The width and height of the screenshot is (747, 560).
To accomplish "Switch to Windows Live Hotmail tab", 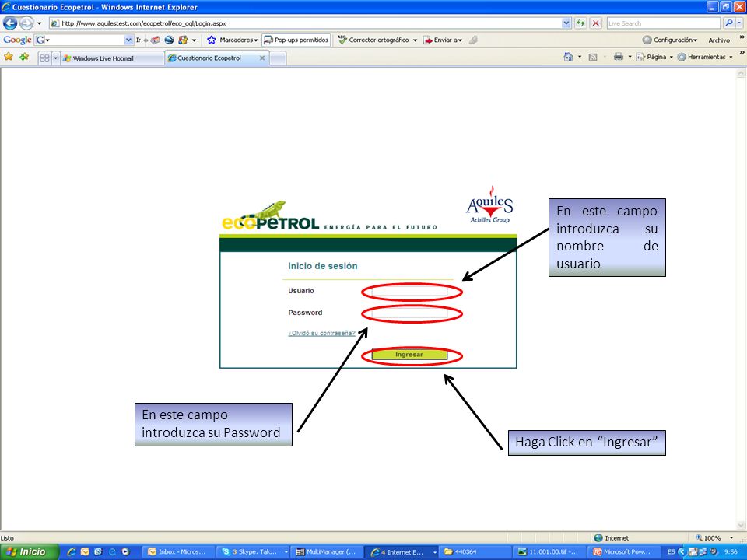I will coord(112,58).
